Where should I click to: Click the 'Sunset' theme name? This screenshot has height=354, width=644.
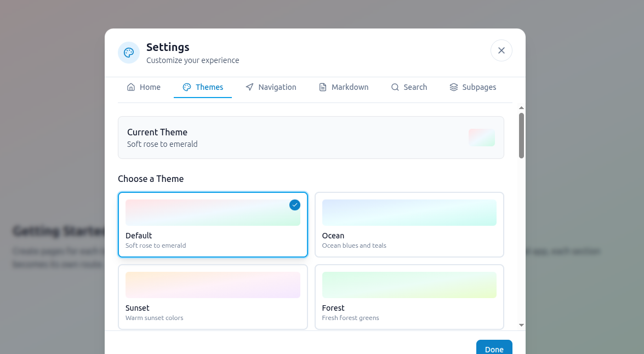click(138, 308)
